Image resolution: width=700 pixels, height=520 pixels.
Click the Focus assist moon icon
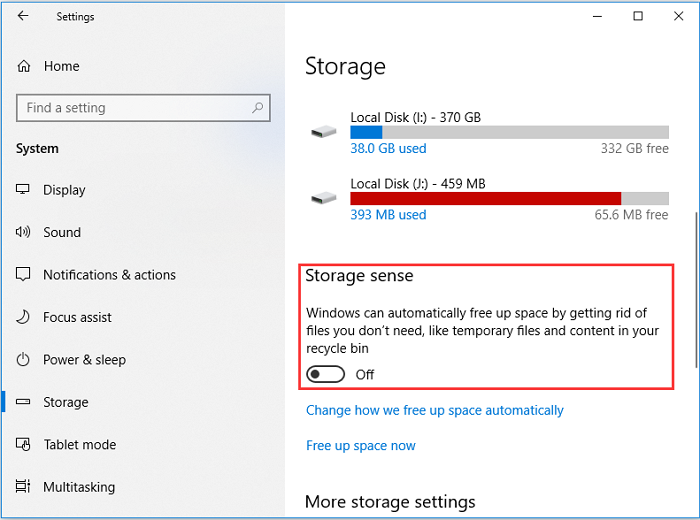coord(24,317)
